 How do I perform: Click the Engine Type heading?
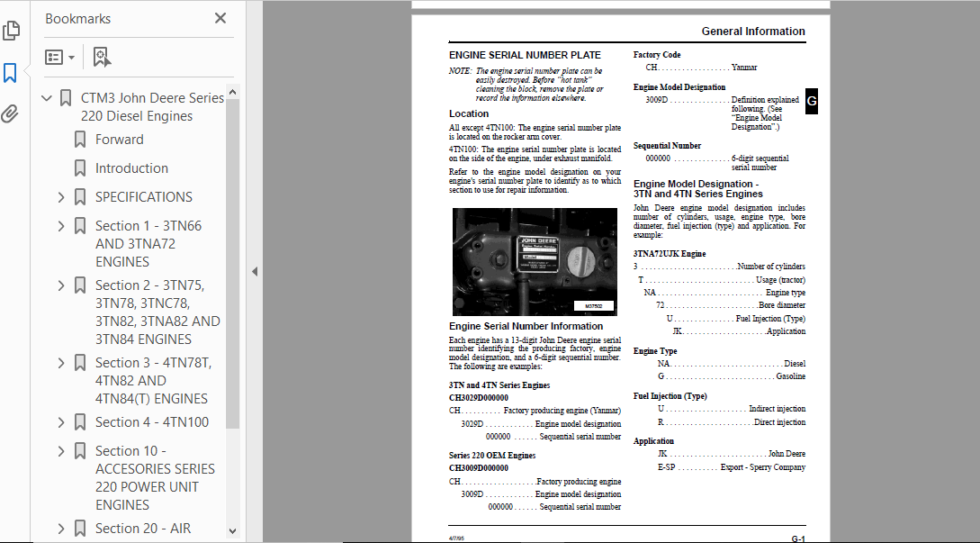(655, 351)
